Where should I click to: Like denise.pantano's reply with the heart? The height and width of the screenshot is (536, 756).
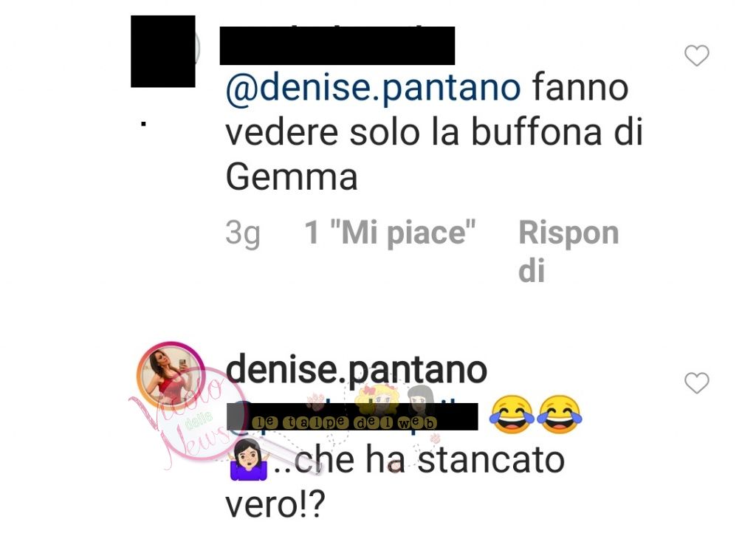pos(697,383)
